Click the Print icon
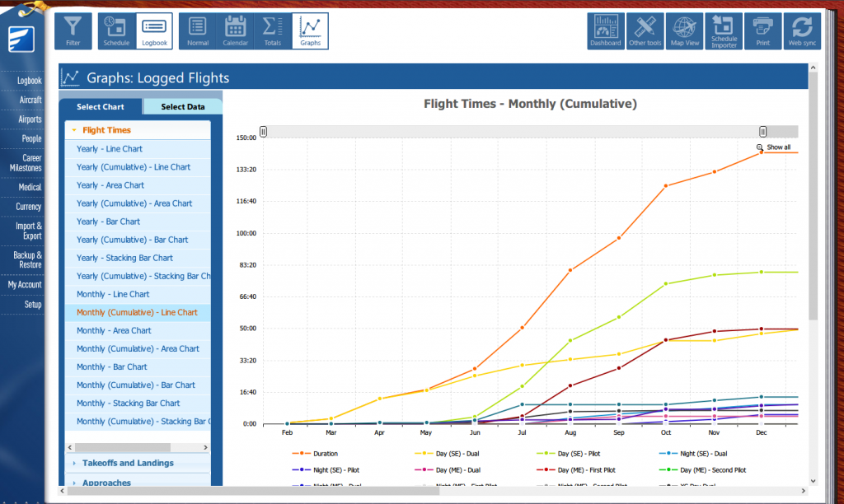Screen dimensions: 844x504 pos(763,31)
